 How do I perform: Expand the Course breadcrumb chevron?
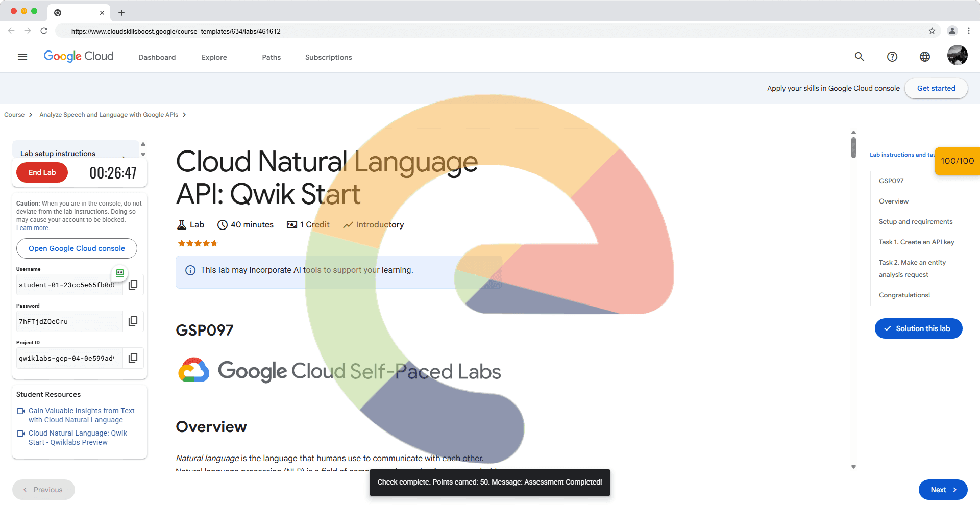click(x=31, y=115)
